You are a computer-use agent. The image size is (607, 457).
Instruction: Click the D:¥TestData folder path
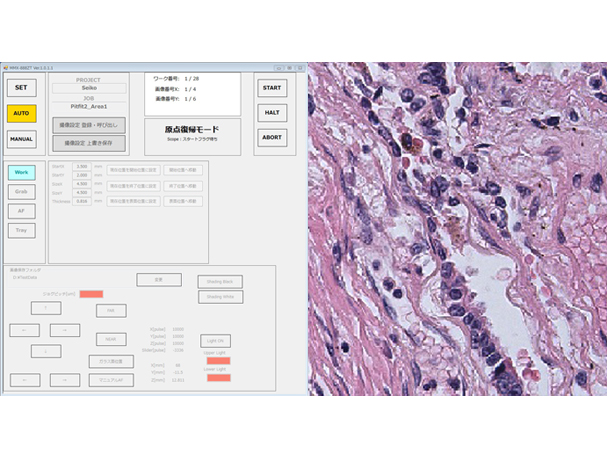pyautogui.click(x=25, y=277)
